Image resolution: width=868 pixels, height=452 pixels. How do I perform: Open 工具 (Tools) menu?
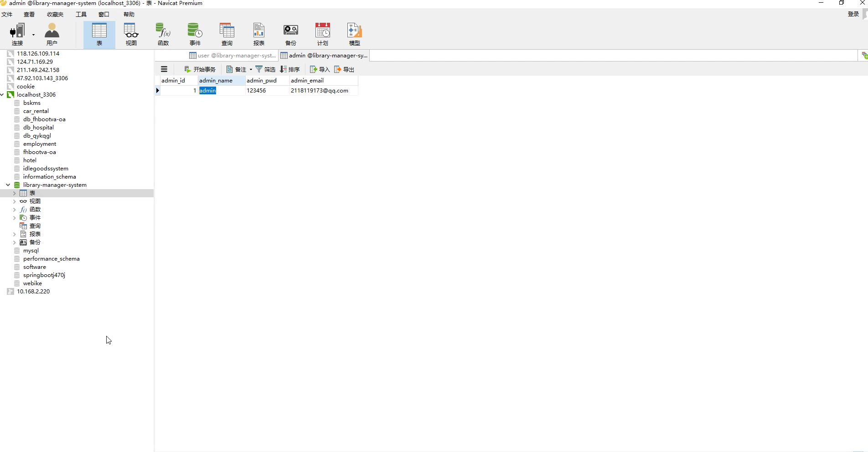[81, 15]
